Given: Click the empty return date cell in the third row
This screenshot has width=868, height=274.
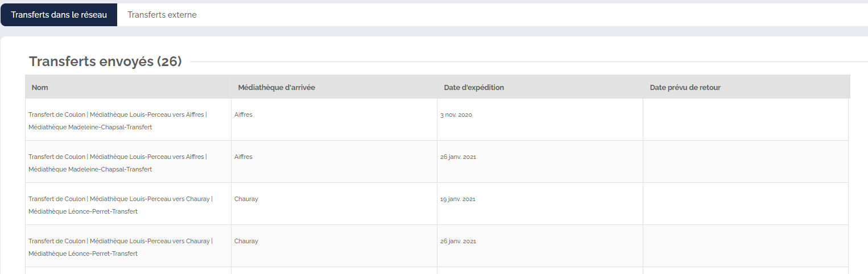Looking at the screenshot, I should pyautogui.click(x=746, y=204).
